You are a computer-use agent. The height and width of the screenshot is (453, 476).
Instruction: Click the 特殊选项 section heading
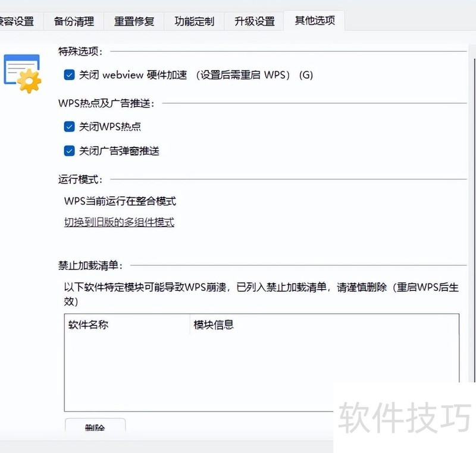click(80, 52)
